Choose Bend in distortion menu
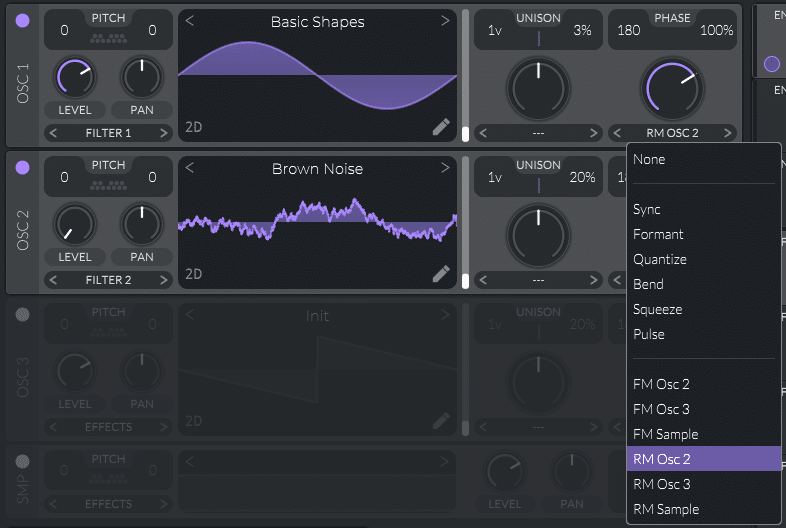786x528 pixels. click(703, 284)
